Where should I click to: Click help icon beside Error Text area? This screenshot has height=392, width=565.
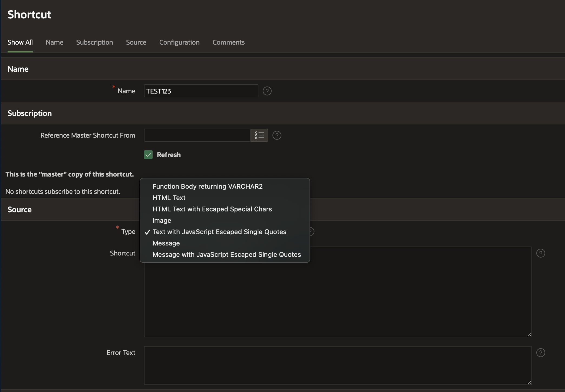(540, 353)
